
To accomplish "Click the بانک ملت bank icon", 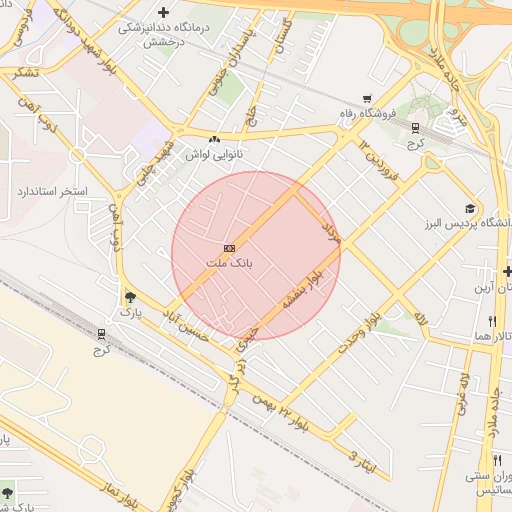I will [x=229, y=248].
